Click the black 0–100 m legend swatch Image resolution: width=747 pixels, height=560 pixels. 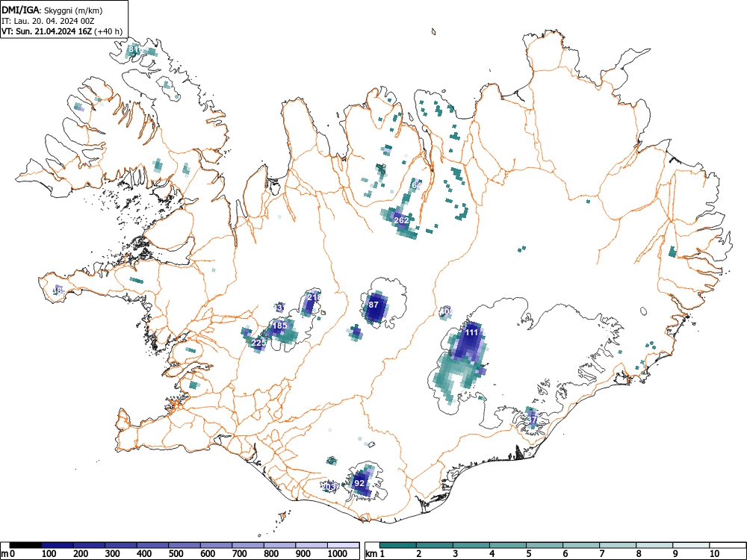(25, 545)
